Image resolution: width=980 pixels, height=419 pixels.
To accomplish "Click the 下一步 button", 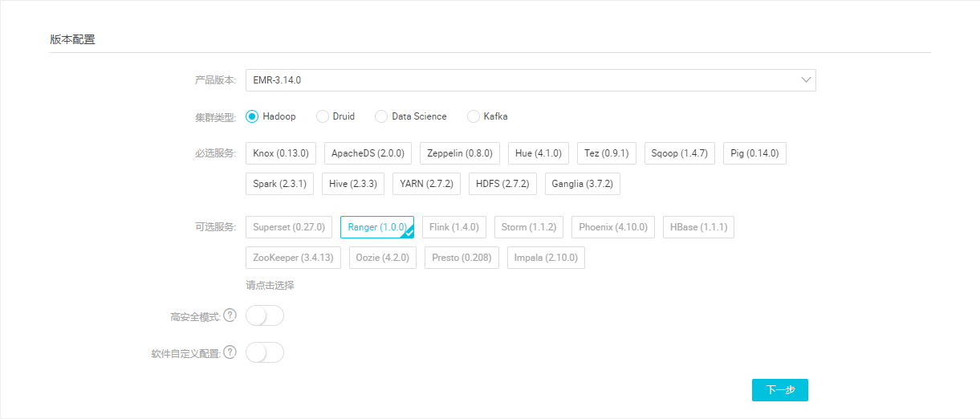I will click(779, 390).
